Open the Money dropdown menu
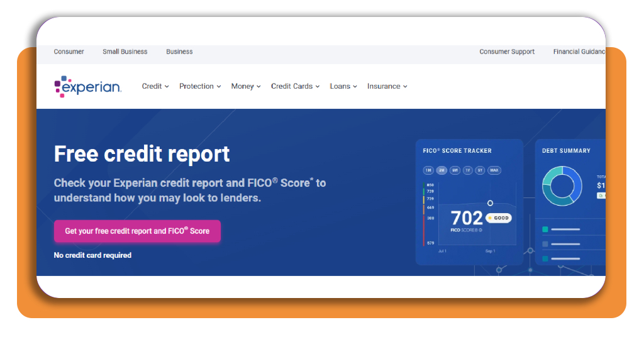The height and width of the screenshot is (337, 644). [246, 86]
